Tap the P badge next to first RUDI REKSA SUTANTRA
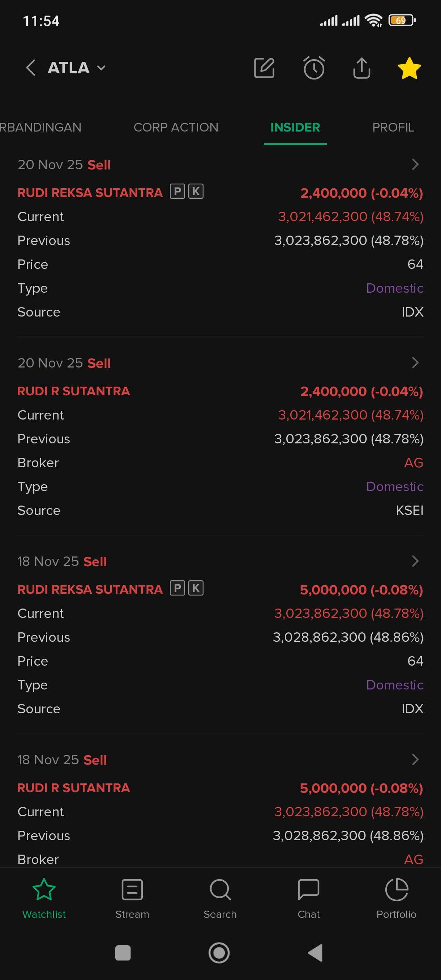Screen dimensions: 441x980 [x=177, y=192]
